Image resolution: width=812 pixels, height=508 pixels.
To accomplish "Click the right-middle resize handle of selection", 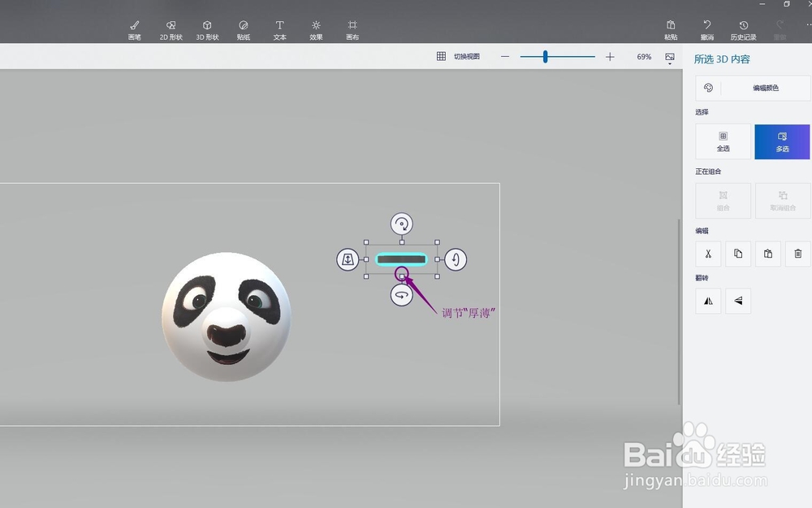I will (x=437, y=259).
